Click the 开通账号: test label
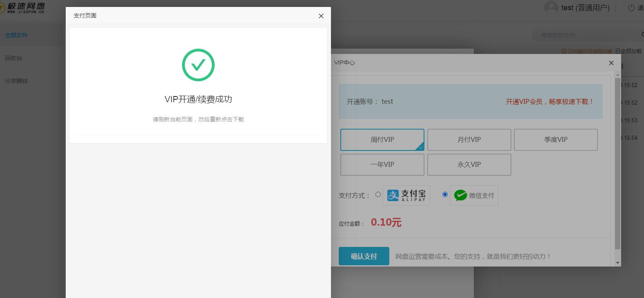Viewport: 644px width, 298px height. pyautogui.click(x=370, y=102)
